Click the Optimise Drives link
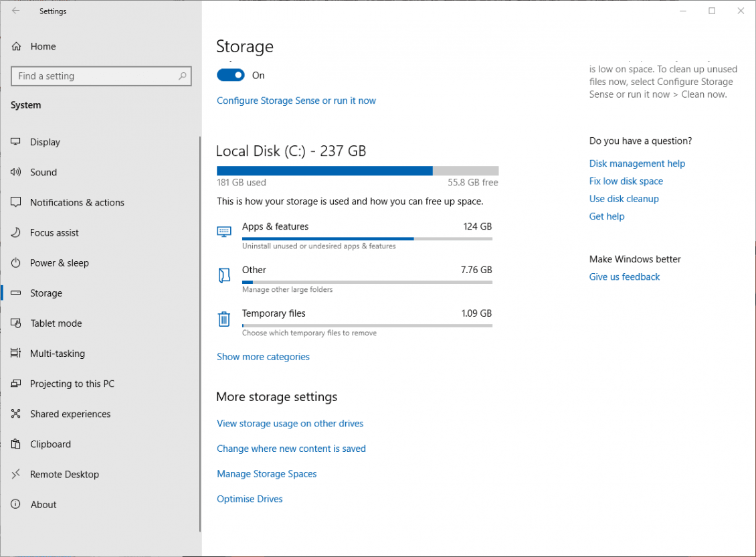756x557 pixels. point(250,499)
